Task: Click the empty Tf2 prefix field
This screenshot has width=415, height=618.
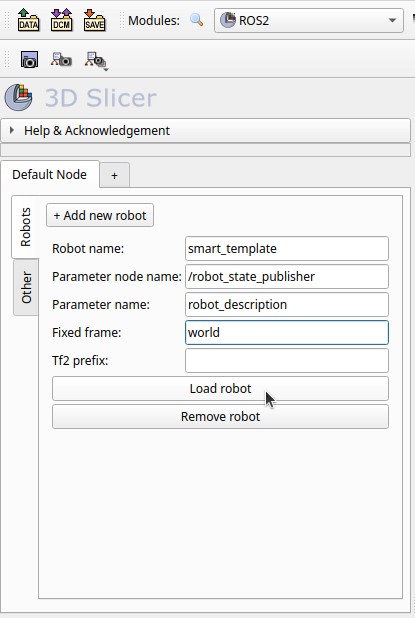Action: (x=287, y=361)
